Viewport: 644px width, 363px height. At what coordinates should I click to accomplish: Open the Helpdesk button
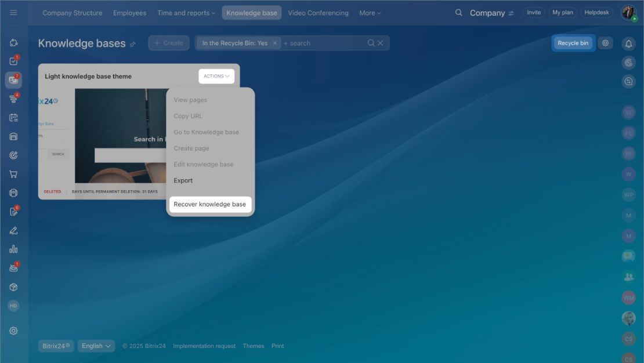[x=596, y=13]
